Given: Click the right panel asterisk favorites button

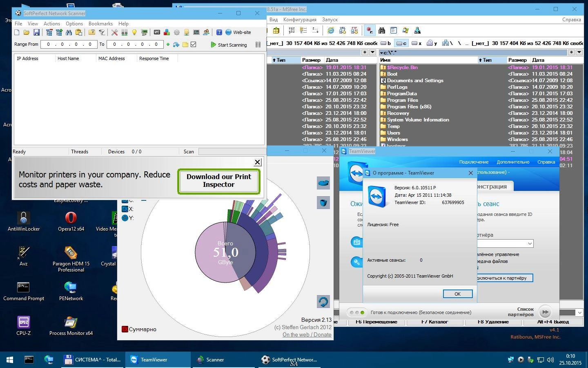Looking at the screenshot, I should point(572,52).
